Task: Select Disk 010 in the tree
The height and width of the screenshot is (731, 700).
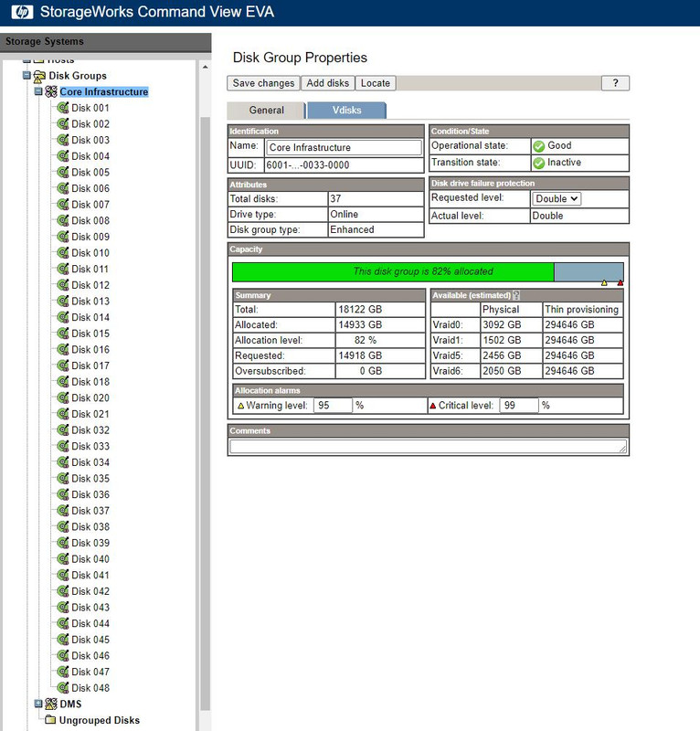Action: tap(90, 253)
